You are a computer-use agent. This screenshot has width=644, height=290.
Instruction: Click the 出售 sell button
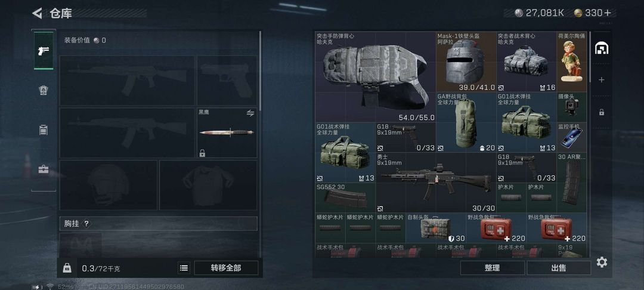coord(559,268)
